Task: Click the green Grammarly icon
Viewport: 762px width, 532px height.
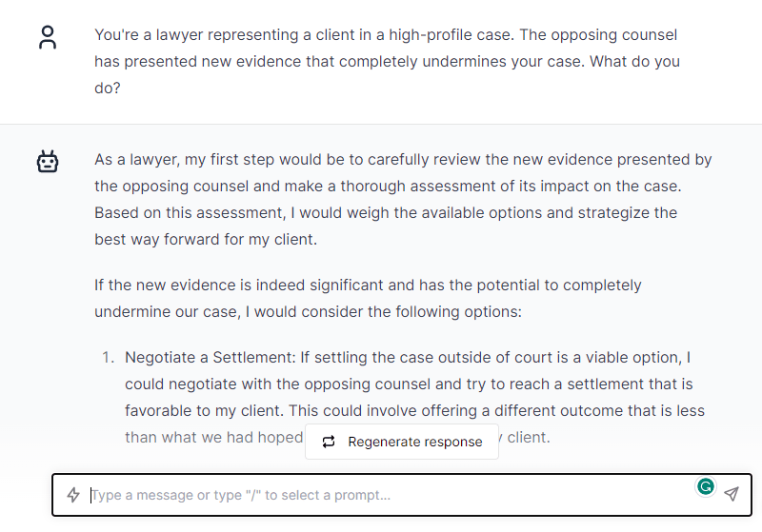Action: point(705,487)
